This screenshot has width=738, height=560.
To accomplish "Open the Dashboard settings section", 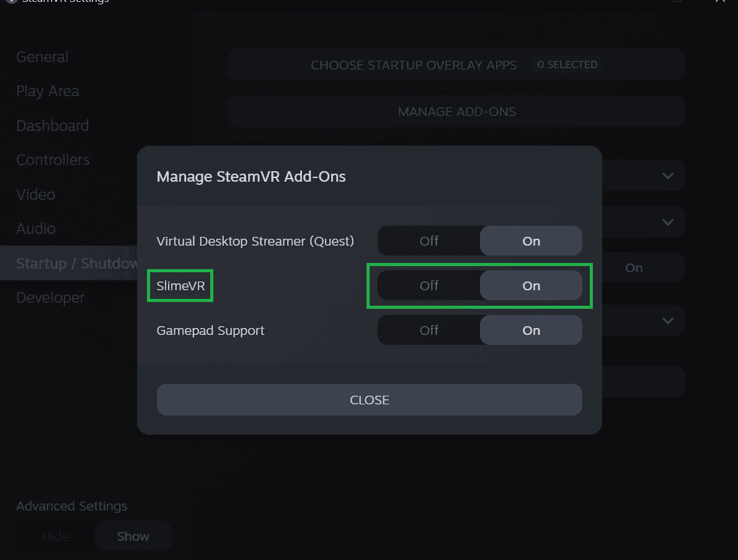I will [x=52, y=125].
